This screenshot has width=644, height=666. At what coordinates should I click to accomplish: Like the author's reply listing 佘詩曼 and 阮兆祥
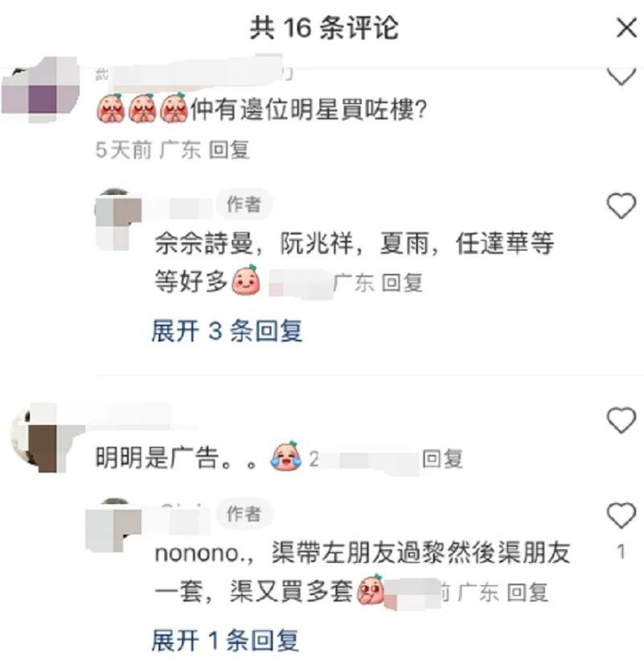(x=621, y=205)
